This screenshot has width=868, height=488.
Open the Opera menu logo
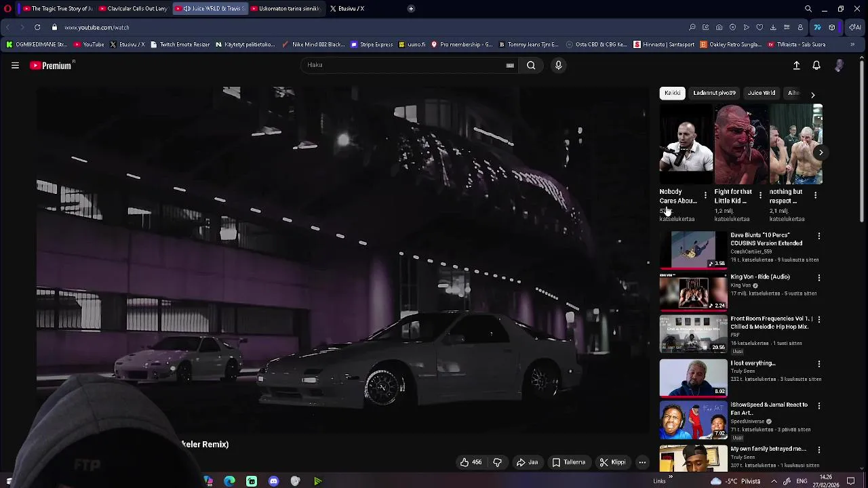pos(7,9)
